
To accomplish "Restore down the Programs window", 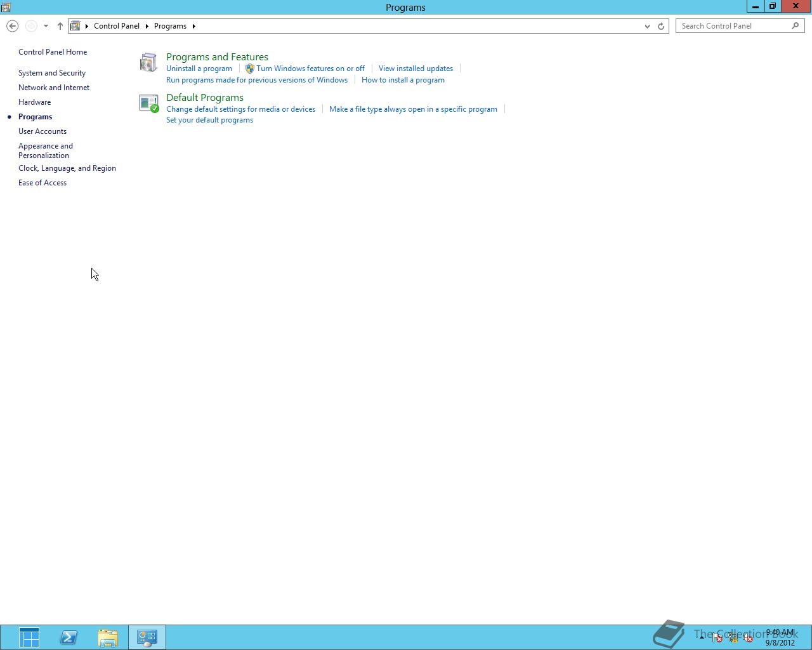I will pyautogui.click(x=772, y=6).
